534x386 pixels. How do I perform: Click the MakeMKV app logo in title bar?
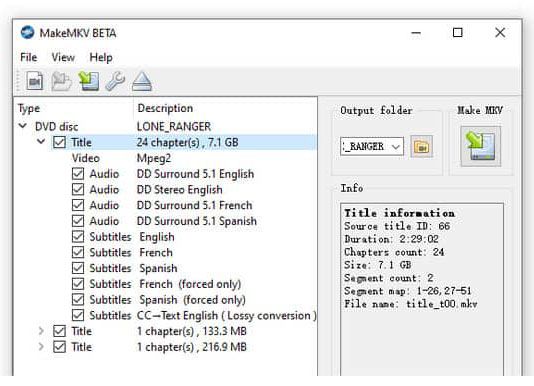tap(27, 33)
